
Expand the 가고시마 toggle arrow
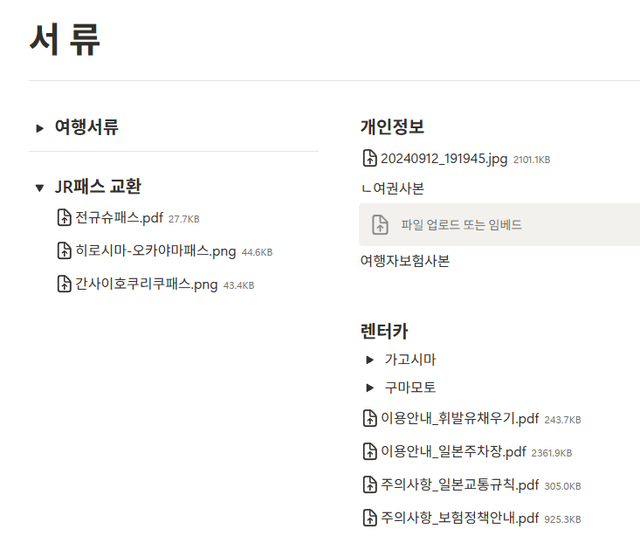pyautogui.click(x=370, y=359)
